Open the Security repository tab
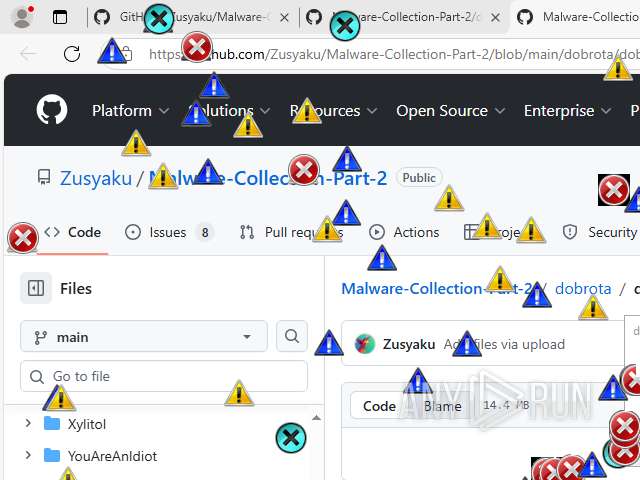This screenshot has width=640, height=480. [601, 232]
